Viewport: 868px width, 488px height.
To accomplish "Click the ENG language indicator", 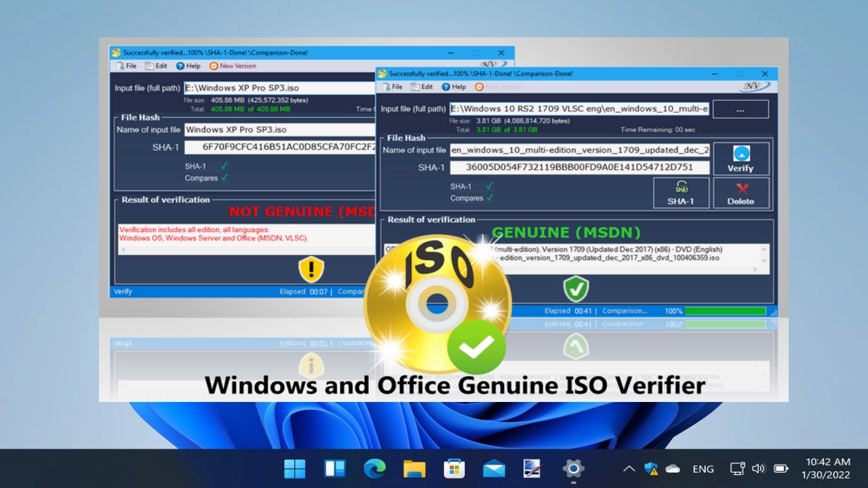I will [703, 468].
